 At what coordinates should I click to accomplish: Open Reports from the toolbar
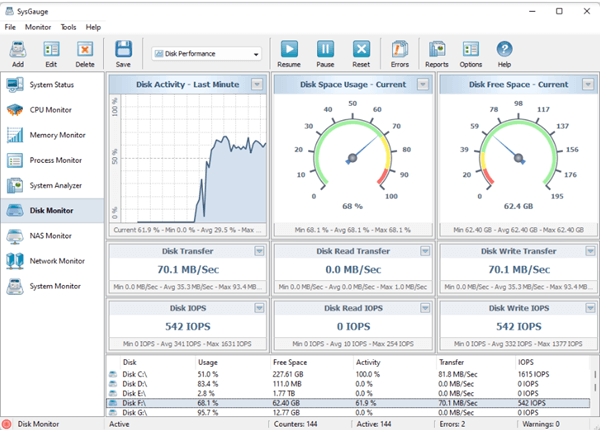436,50
